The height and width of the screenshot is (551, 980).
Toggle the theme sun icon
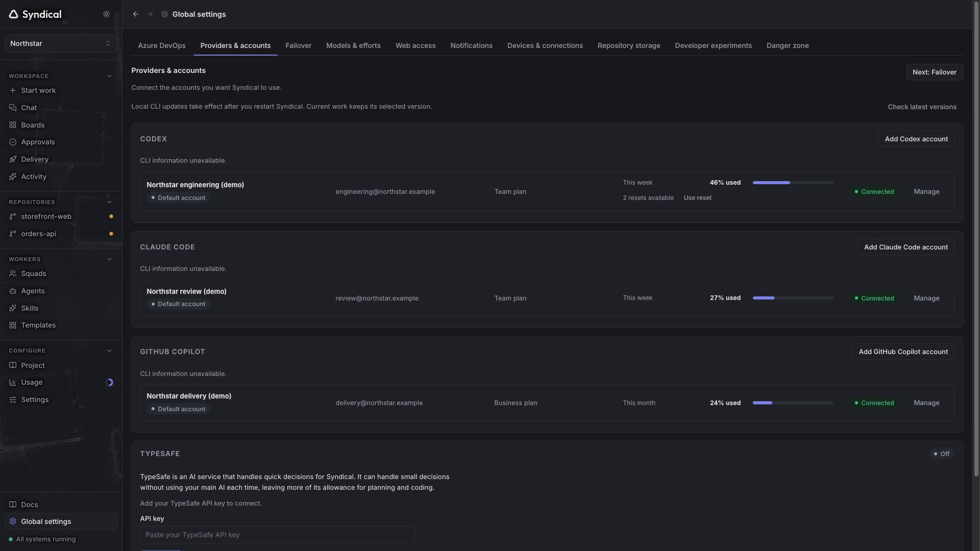106,14
